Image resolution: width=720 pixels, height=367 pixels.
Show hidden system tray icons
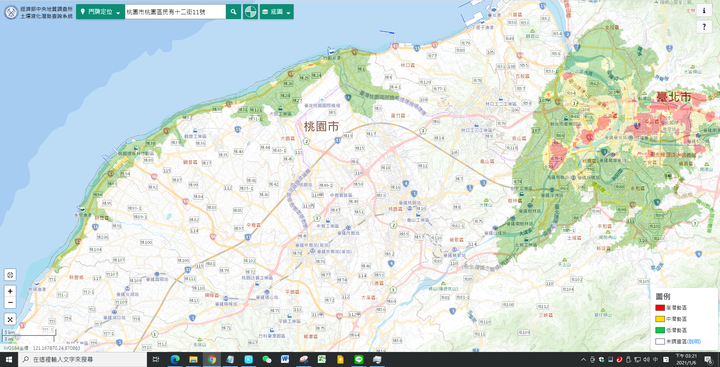coord(584,360)
